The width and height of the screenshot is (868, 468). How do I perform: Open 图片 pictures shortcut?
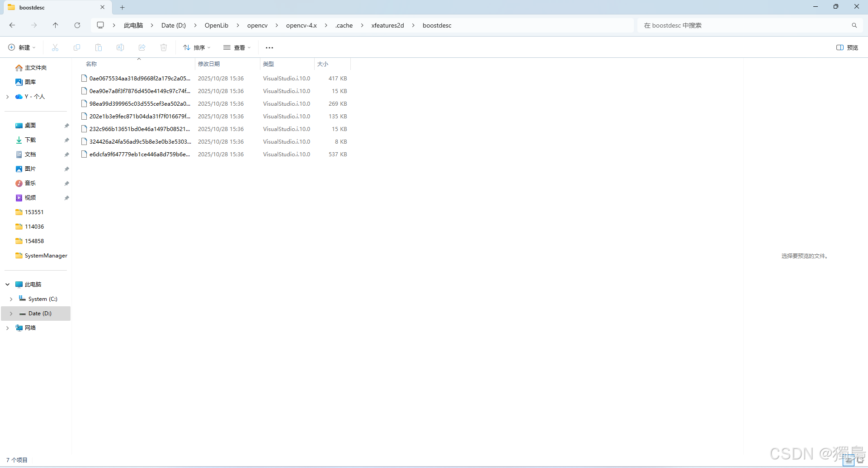click(26, 169)
